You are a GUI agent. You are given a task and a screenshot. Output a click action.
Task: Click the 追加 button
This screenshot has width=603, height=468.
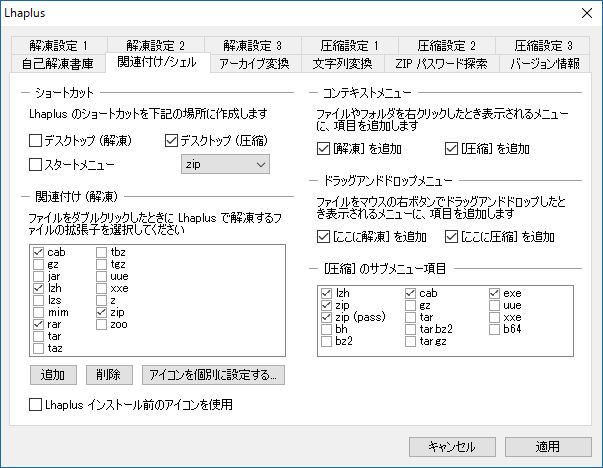53,375
